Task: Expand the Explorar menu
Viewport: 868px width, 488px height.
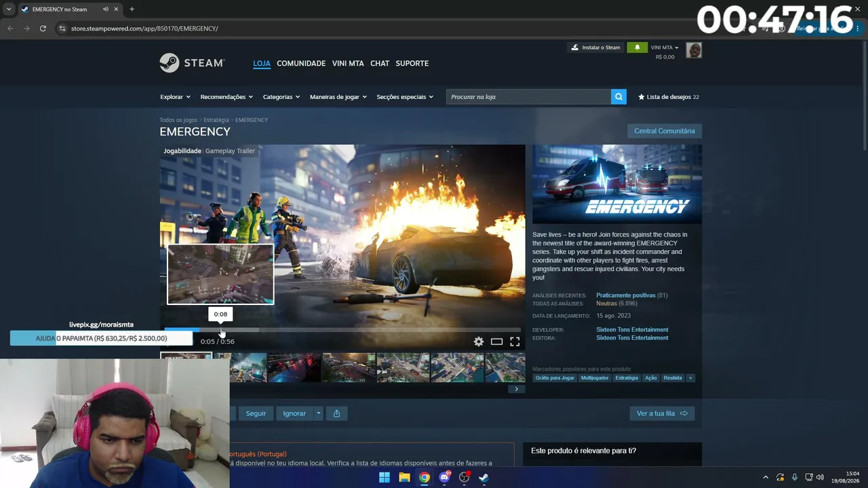Action: point(175,97)
